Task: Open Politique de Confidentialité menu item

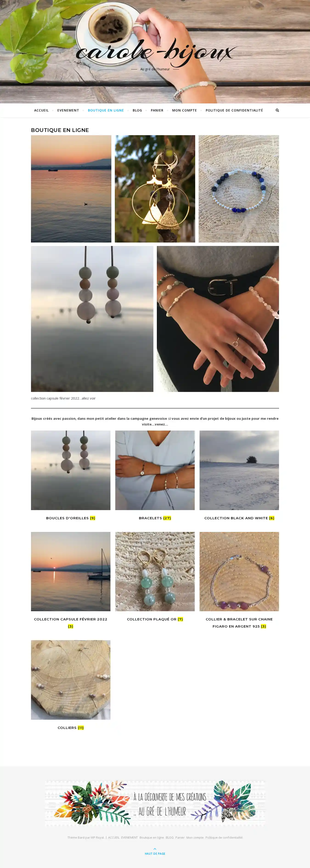Action: pyautogui.click(x=234, y=110)
